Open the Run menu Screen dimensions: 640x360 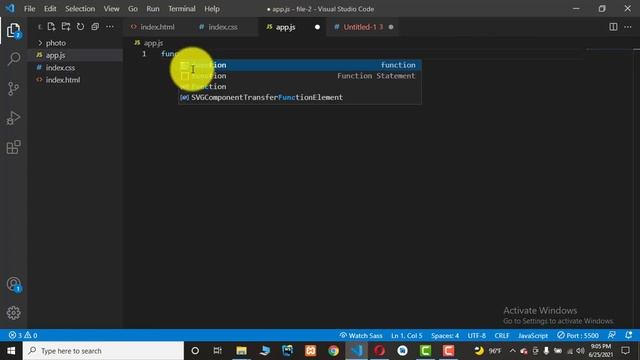coord(153,9)
